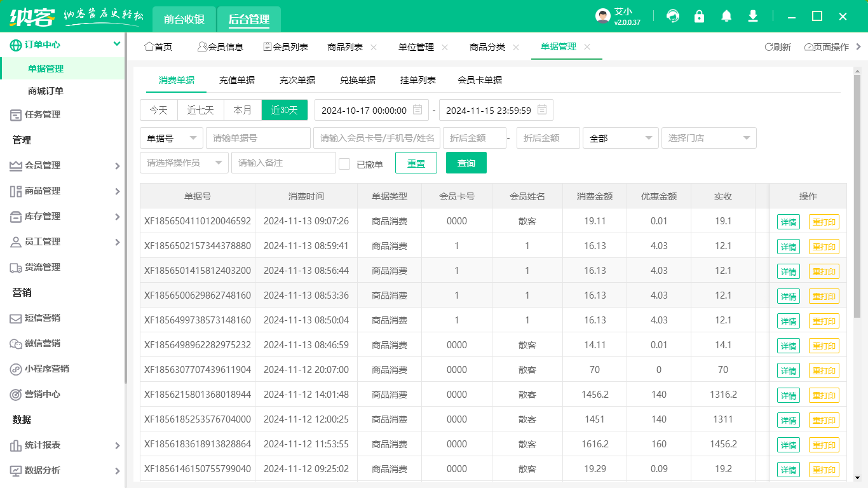
Task: Click the user avatar 艾小
Action: coord(603,17)
